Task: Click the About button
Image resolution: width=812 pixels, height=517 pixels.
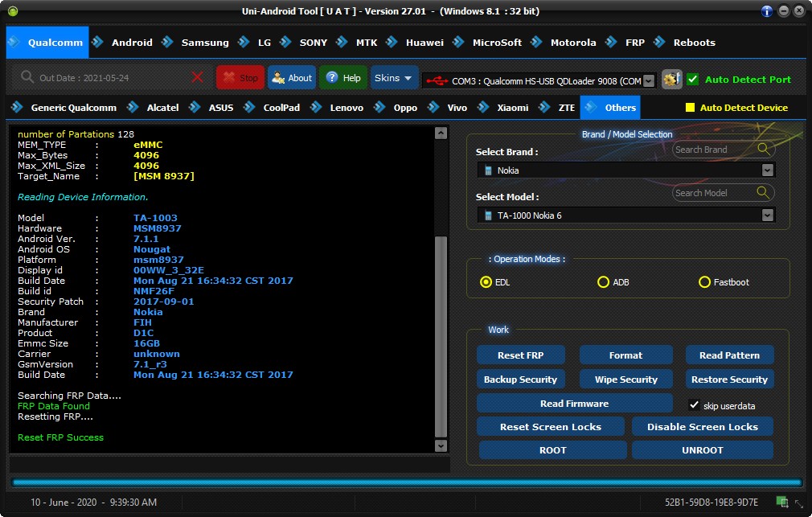Action: (x=292, y=78)
